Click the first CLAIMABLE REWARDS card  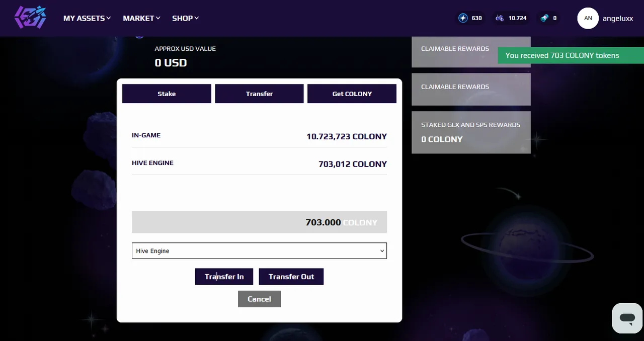coord(471,52)
